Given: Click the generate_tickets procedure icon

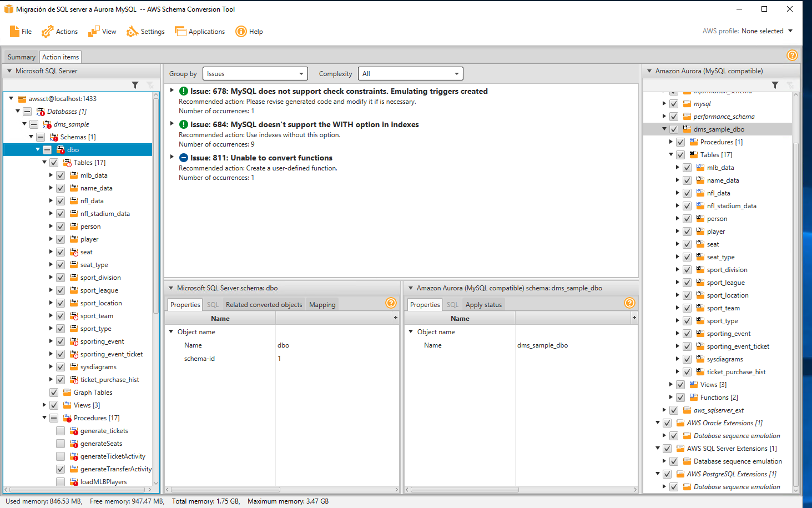Looking at the screenshot, I should (x=74, y=431).
